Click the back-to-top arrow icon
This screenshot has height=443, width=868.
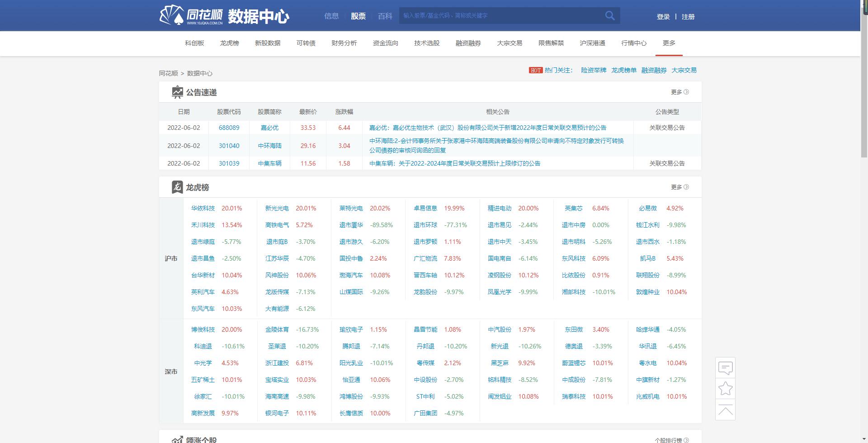(726, 410)
